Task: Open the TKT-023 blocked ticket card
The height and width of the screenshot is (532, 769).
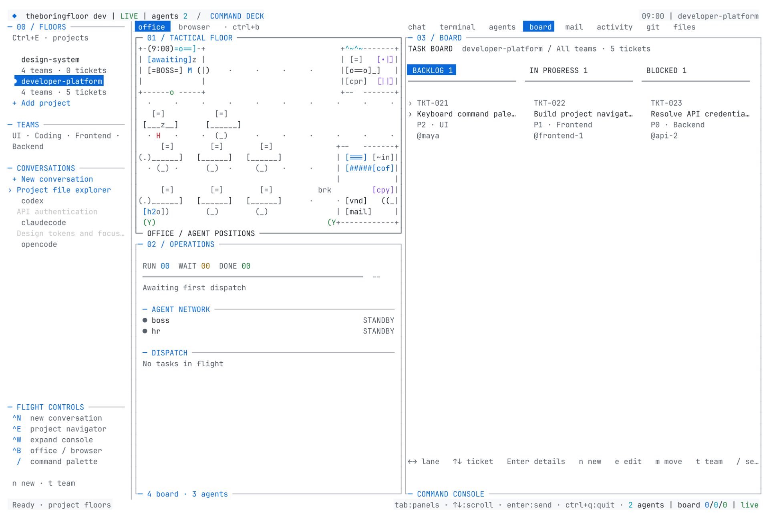Action: tap(700, 119)
